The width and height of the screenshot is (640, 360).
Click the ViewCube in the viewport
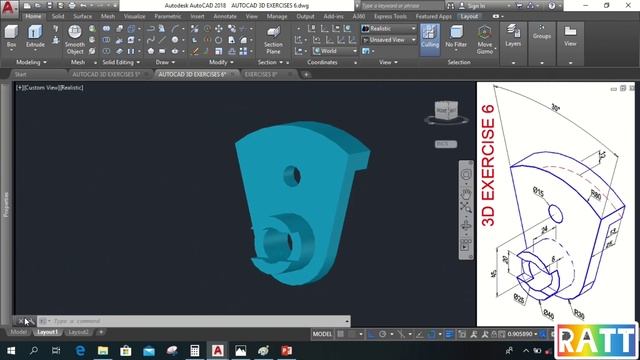[x=446, y=110]
